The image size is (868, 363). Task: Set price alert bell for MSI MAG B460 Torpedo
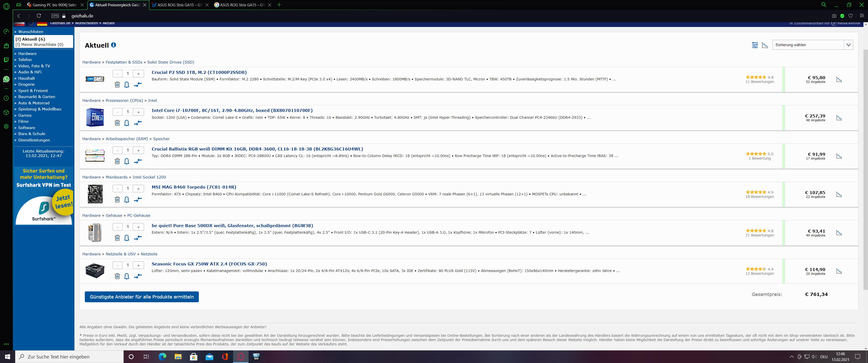[127, 200]
